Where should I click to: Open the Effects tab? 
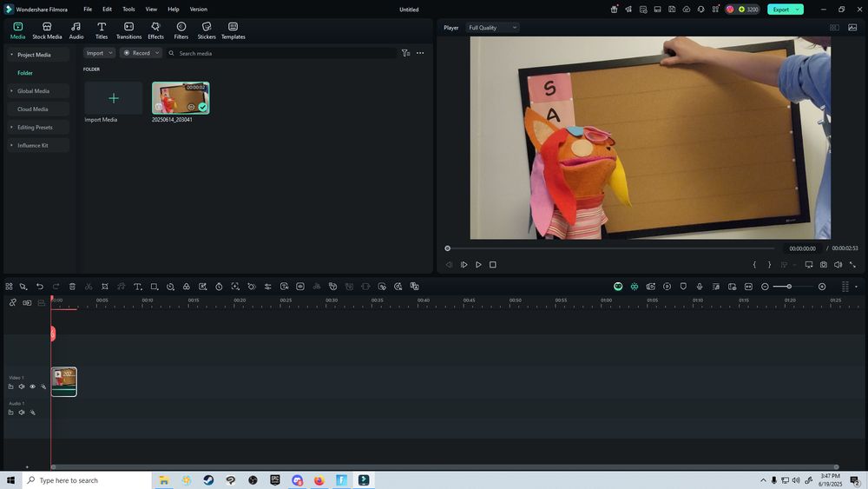(155, 30)
